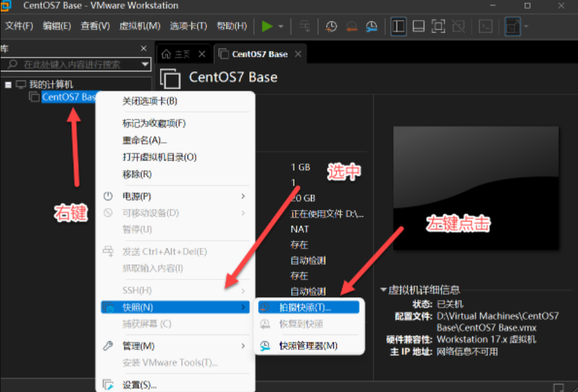Click the NAT network adapter value
The height and width of the screenshot is (392, 578).
tap(299, 229)
